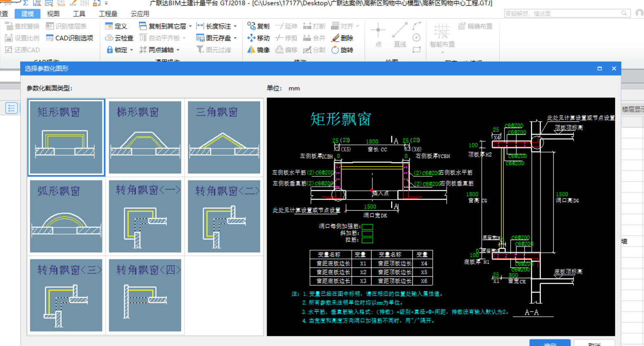The width and height of the screenshot is (644, 346).
Task: Click the 洞口每侧加强筋 input box
Action: pyautogui.click(x=367, y=227)
